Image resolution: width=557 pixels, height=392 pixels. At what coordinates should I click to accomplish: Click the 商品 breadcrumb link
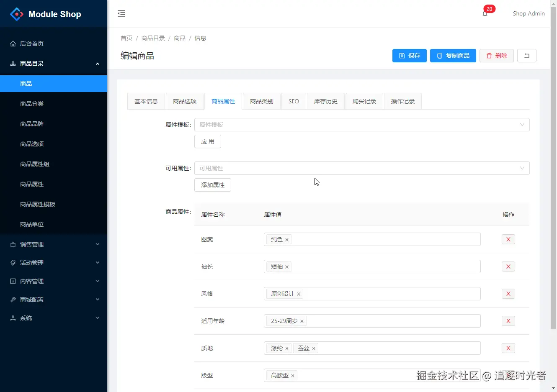pos(180,38)
